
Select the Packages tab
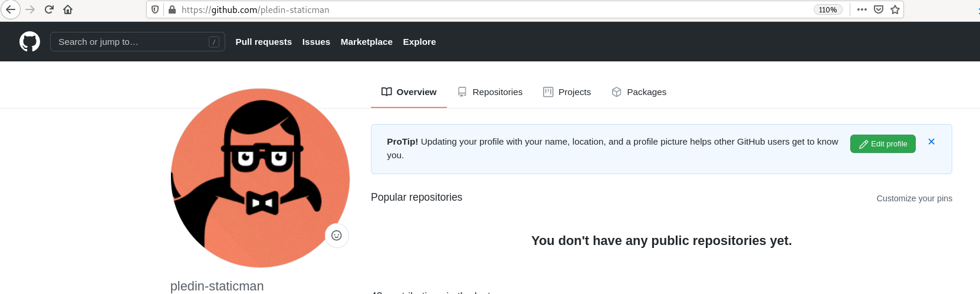pyautogui.click(x=639, y=92)
